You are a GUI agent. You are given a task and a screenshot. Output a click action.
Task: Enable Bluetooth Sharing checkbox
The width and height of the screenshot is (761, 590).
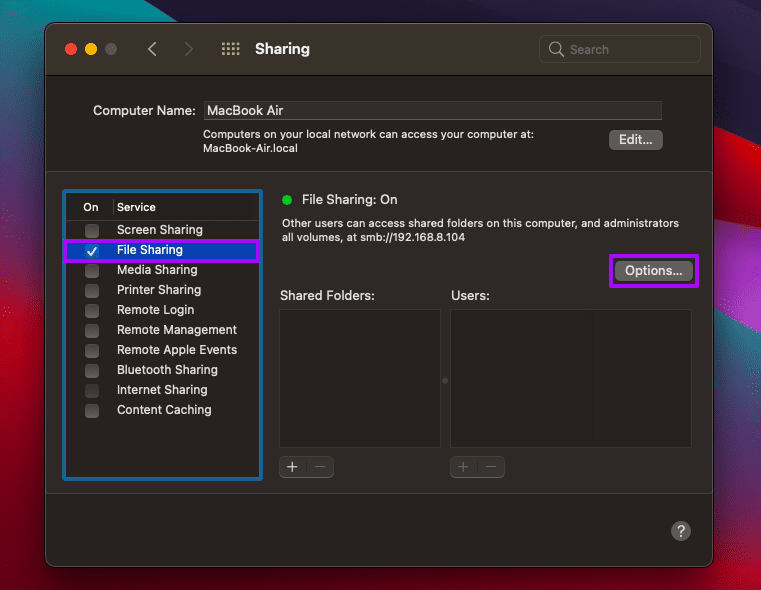[x=92, y=370]
